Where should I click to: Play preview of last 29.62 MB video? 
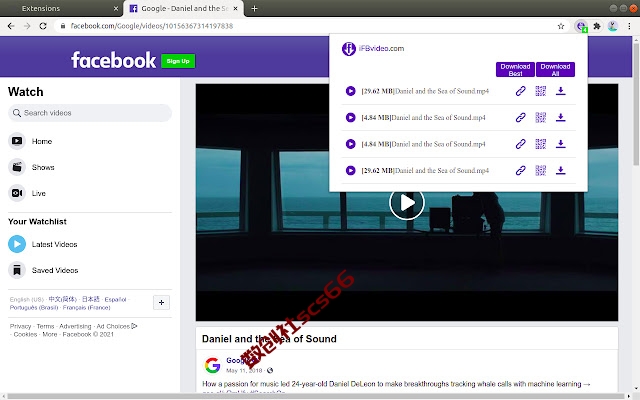click(x=350, y=170)
